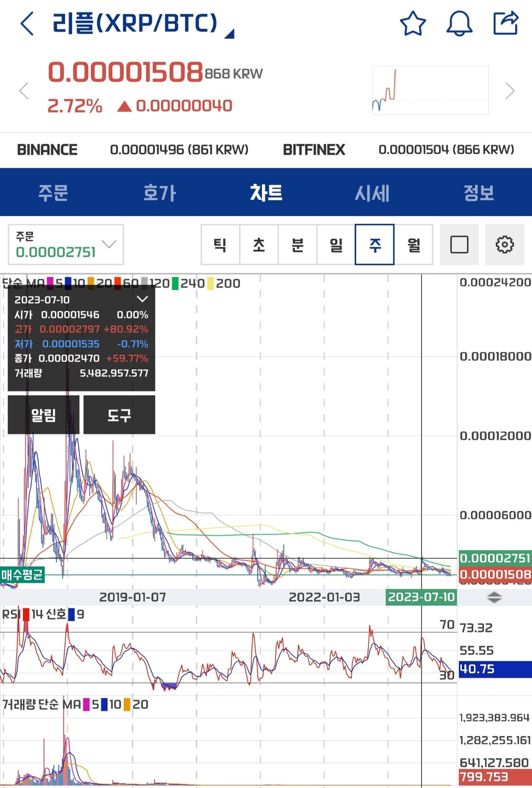Viewport: 532px width, 788px height.
Task: Switch chart interval to 월 (month)
Action: point(414,245)
